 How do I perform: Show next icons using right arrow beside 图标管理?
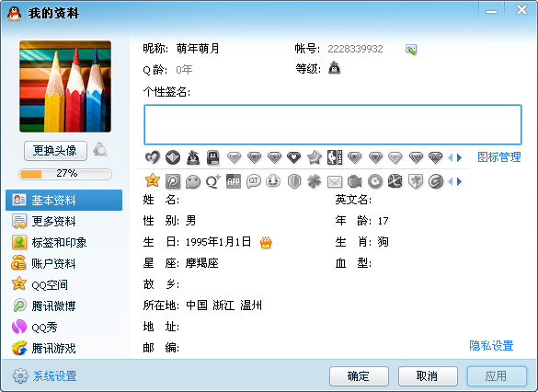click(x=460, y=157)
